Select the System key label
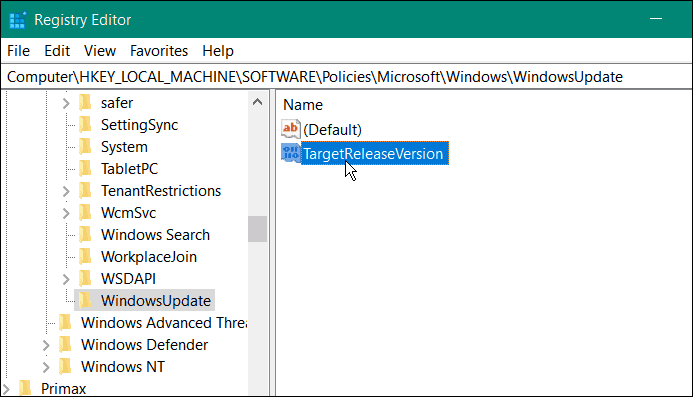The image size is (693, 397). pos(124,147)
